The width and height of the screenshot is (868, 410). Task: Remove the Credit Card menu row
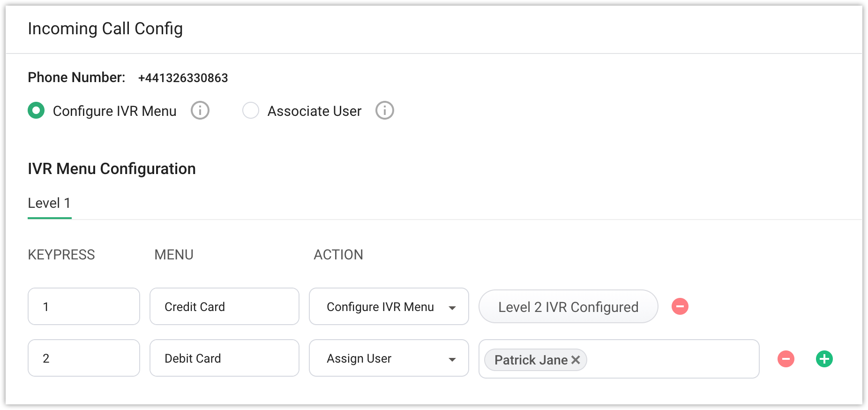tap(680, 306)
